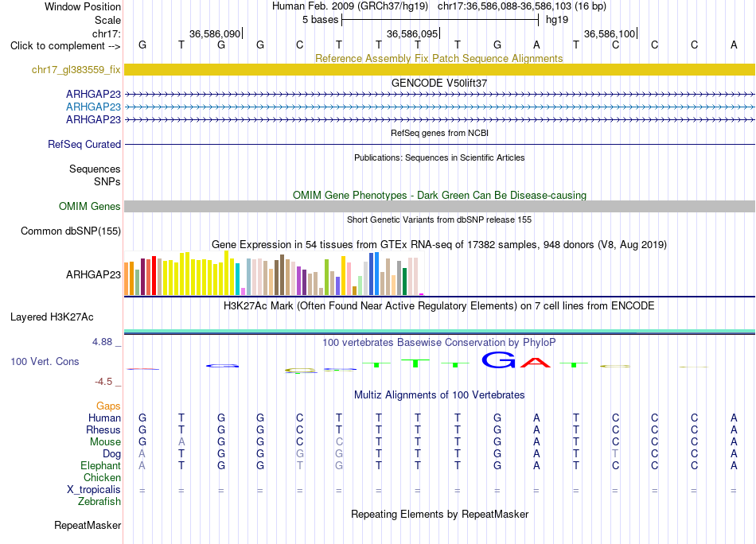The image size is (756, 544).
Task: Click 'Multiz Alignments of 100 Vertebrates' title
Action: click(x=439, y=394)
